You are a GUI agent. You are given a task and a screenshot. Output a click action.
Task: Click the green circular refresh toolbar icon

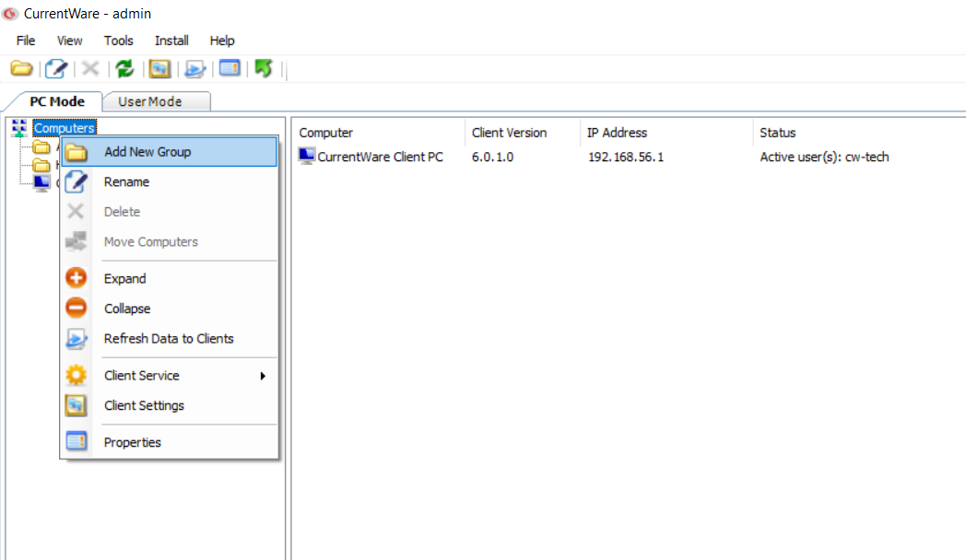pyautogui.click(x=124, y=68)
